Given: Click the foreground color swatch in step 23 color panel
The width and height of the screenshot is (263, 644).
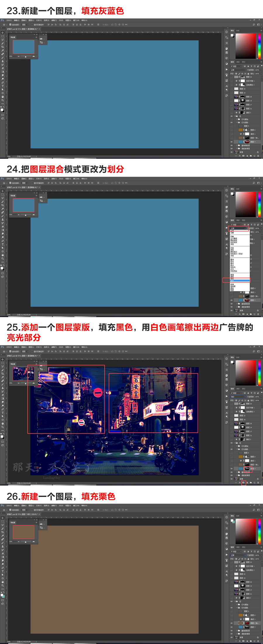Looking at the screenshot, I should (x=232, y=35).
